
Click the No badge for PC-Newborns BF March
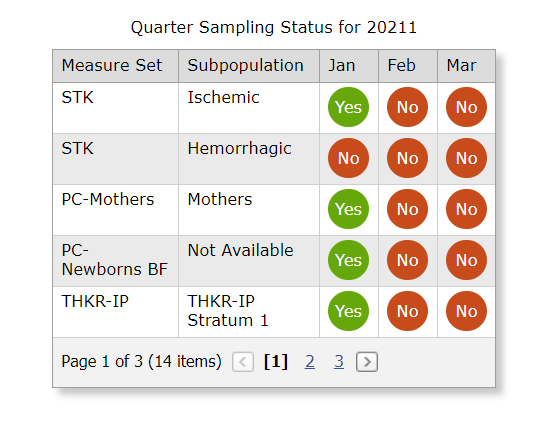click(x=466, y=260)
